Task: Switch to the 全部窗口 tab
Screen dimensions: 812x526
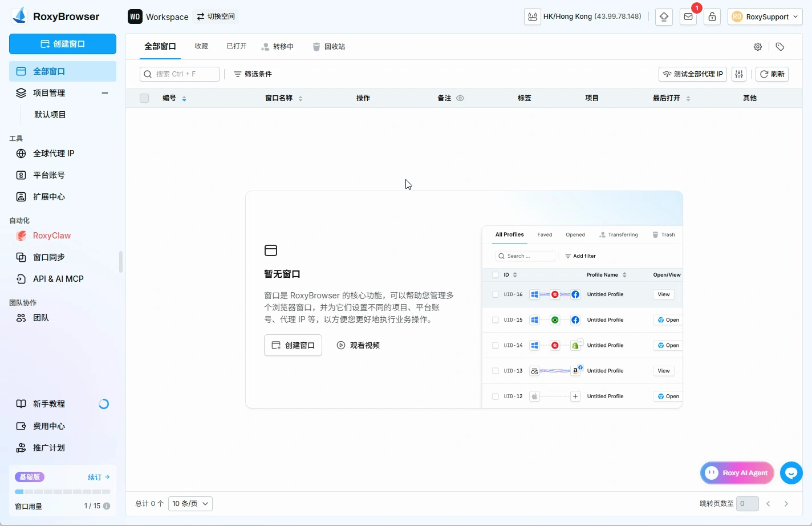Action: (x=160, y=47)
